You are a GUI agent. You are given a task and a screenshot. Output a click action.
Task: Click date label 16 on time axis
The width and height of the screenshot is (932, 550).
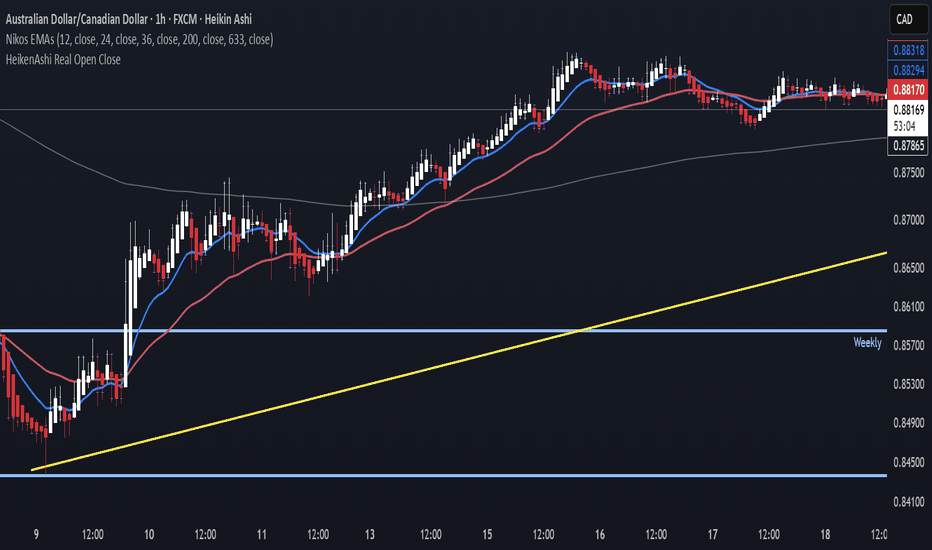[600, 535]
